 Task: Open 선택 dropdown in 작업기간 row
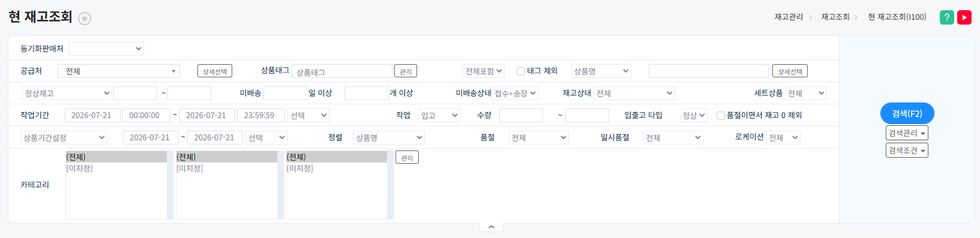[x=308, y=115]
